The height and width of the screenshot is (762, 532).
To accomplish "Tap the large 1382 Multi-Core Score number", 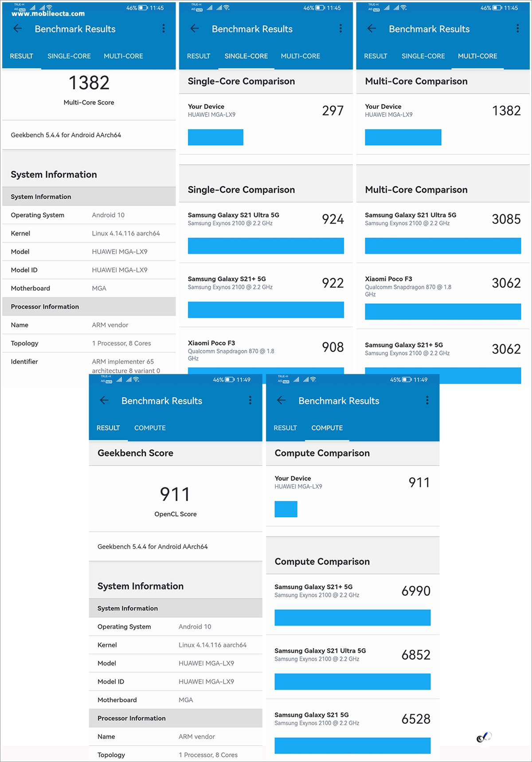I will point(89,83).
